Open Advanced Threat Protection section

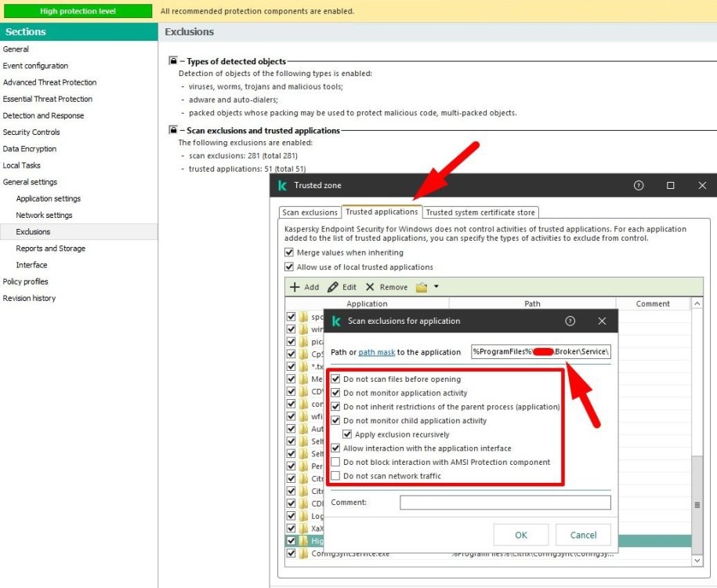(49, 82)
